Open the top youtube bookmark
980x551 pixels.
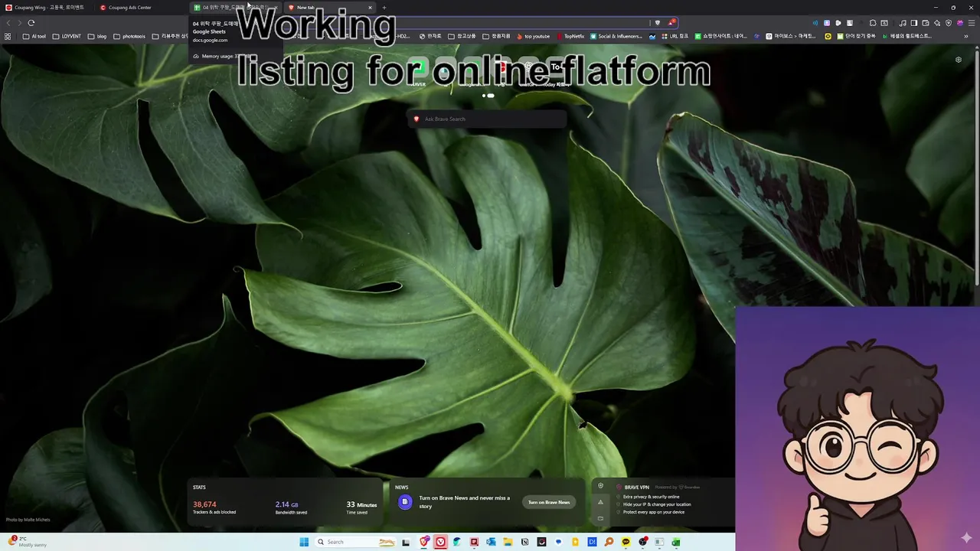pos(534,36)
